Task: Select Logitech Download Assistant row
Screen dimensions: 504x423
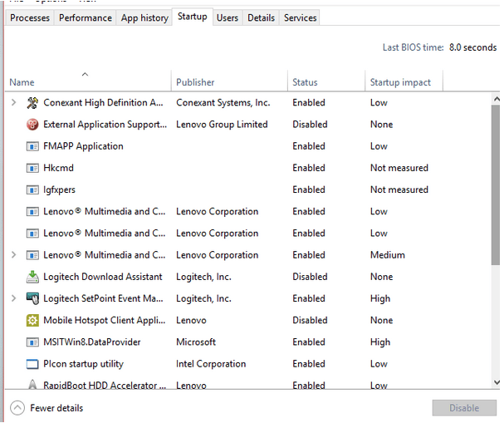Action: click(248, 277)
